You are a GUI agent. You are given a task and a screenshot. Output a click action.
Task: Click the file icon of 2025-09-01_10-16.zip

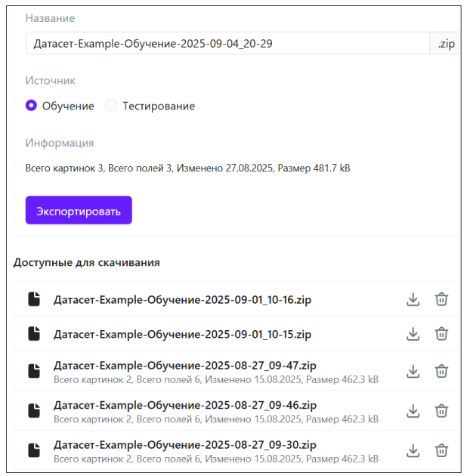click(x=34, y=299)
